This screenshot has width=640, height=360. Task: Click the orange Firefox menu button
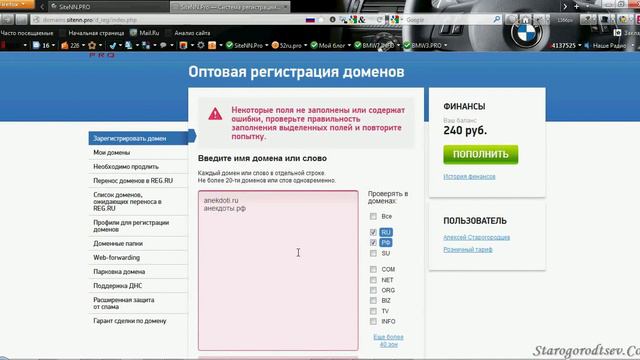pos(16,4)
